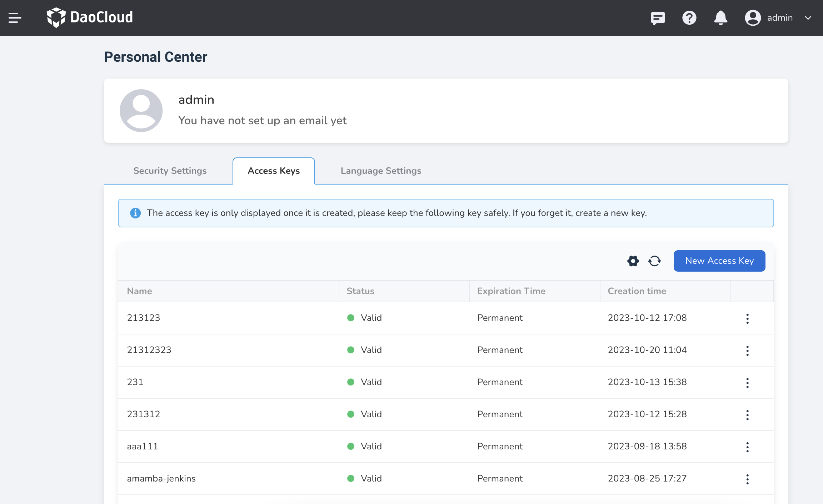Open actions menu for key 21312323
Screen dimensions: 823x504
pos(747,351)
